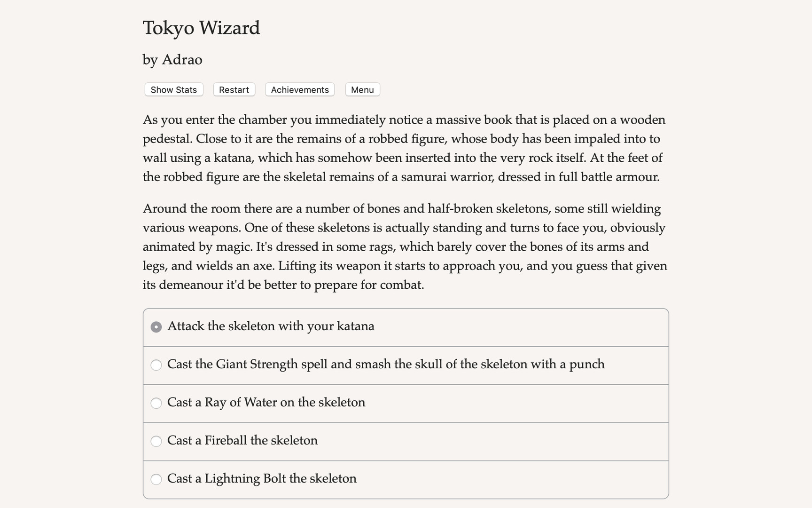The height and width of the screenshot is (508, 812).
Task: Choose the Giant Strength spell option
Action: [385, 364]
